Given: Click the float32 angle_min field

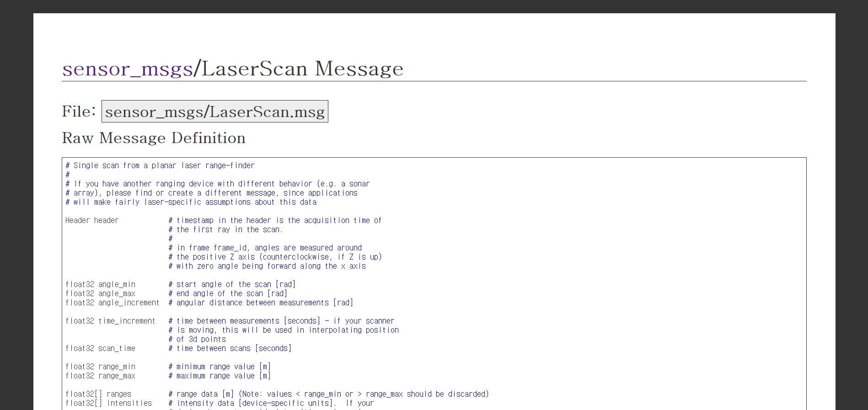Looking at the screenshot, I should (100, 284).
